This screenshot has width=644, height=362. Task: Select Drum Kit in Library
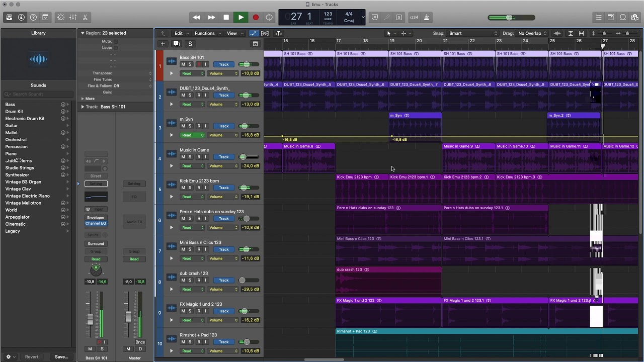point(14,112)
